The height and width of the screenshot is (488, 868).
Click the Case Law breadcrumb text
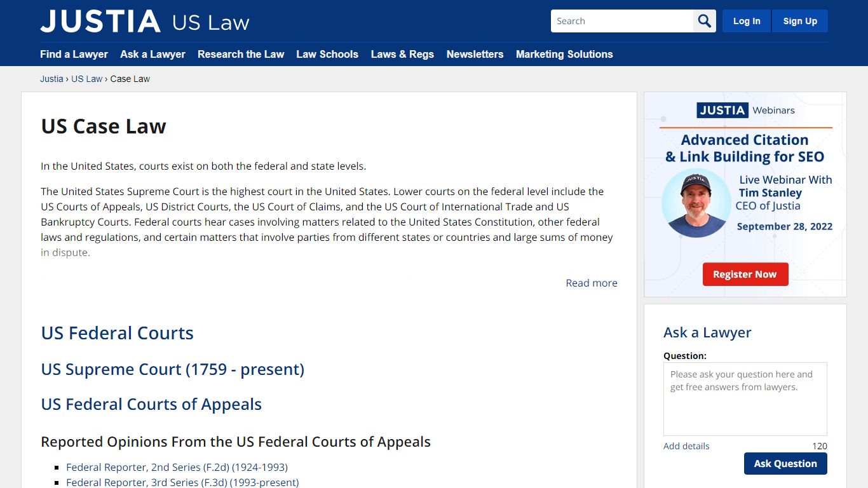coord(130,79)
